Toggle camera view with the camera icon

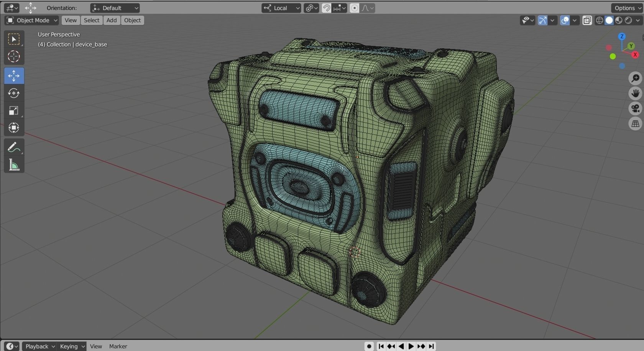click(635, 108)
